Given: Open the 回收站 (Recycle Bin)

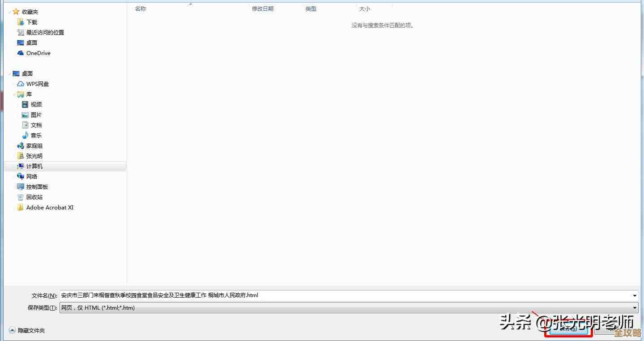Looking at the screenshot, I should point(34,197).
